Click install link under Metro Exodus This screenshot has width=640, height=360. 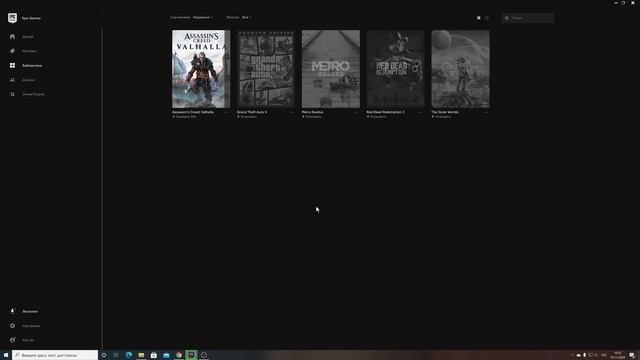click(312, 117)
